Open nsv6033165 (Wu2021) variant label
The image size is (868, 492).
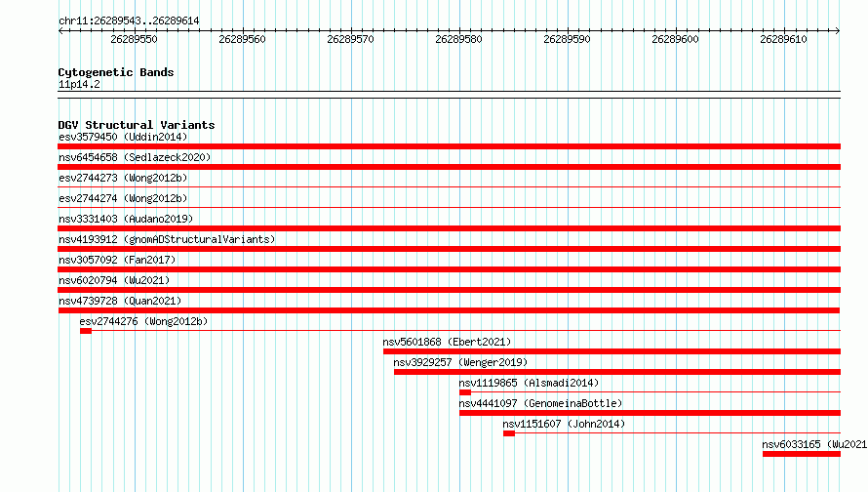(814, 444)
